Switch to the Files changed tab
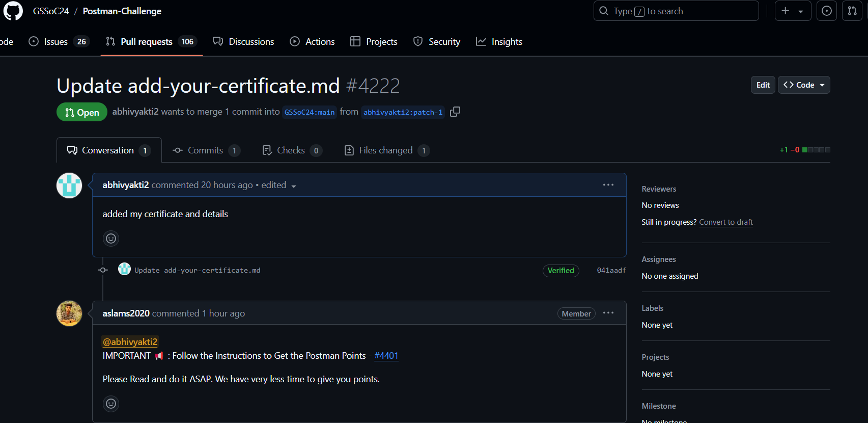868x423 pixels. pyautogui.click(x=387, y=150)
